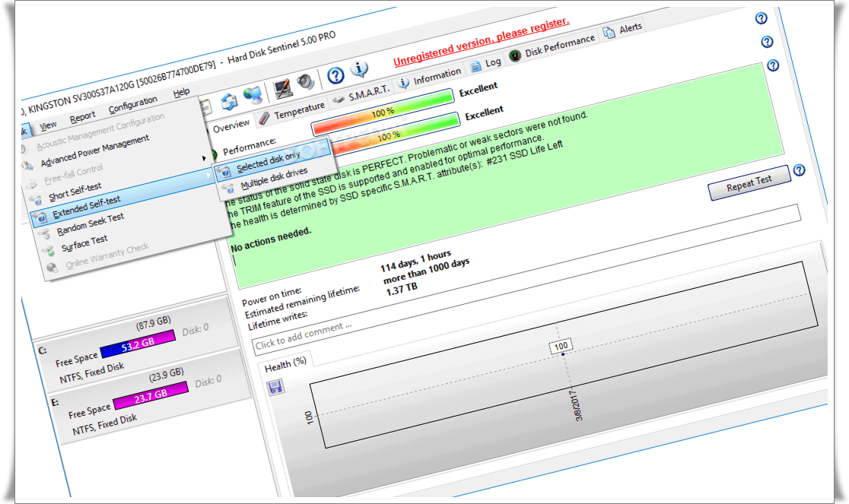Click the Short Self-test disk icon
Viewport: 849px width, 504px height.
pyautogui.click(x=37, y=200)
